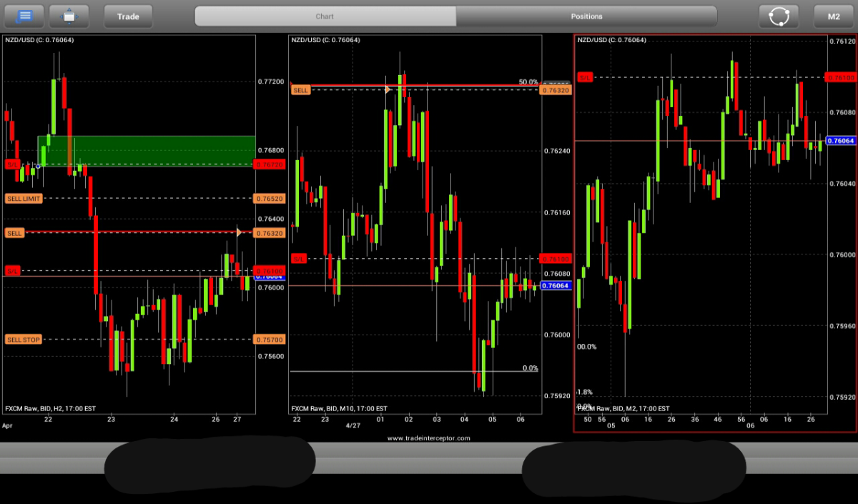Click the 0.76320 price tag in M10 chart
Viewport: 858px width, 504px height.
[556, 91]
